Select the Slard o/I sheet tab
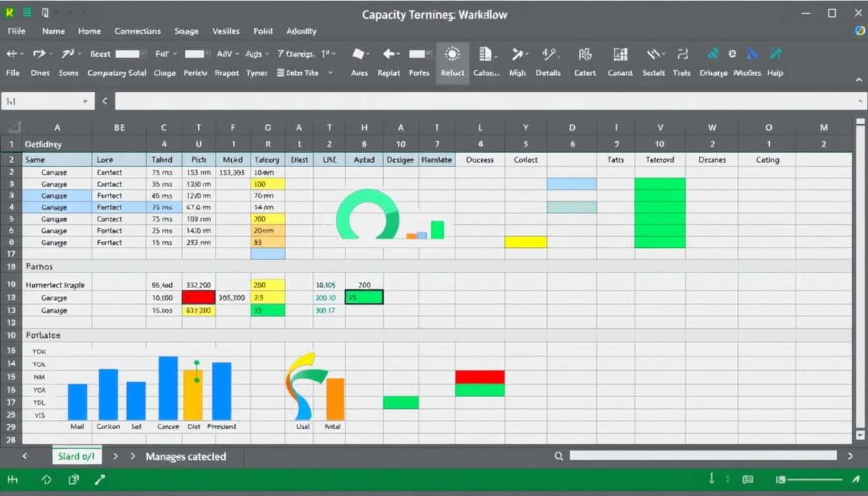 [x=77, y=456]
